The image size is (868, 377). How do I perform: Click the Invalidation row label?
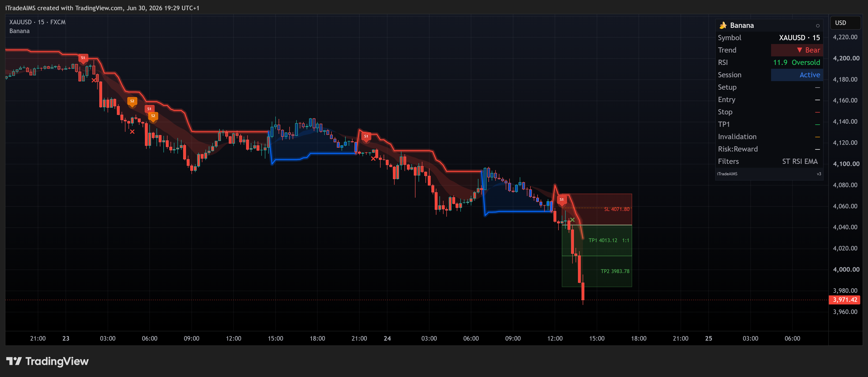coord(737,137)
